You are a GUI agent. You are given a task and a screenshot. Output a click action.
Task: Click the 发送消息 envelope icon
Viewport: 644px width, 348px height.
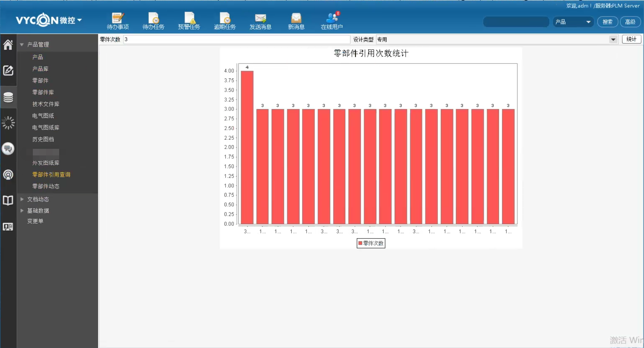(x=260, y=21)
